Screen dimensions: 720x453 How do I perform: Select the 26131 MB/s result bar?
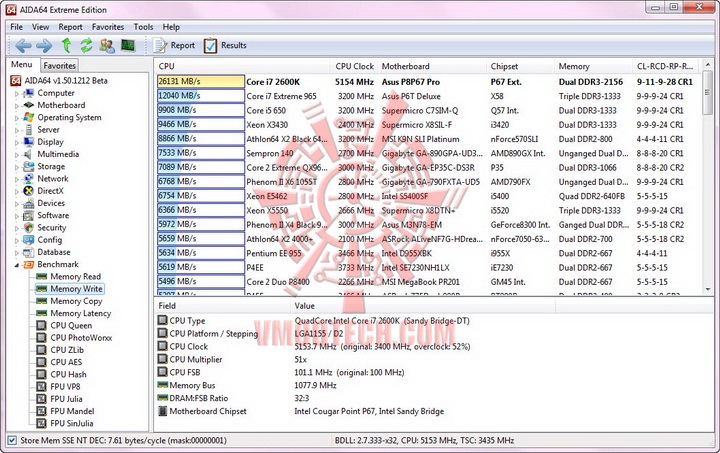[x=201, y=82]
